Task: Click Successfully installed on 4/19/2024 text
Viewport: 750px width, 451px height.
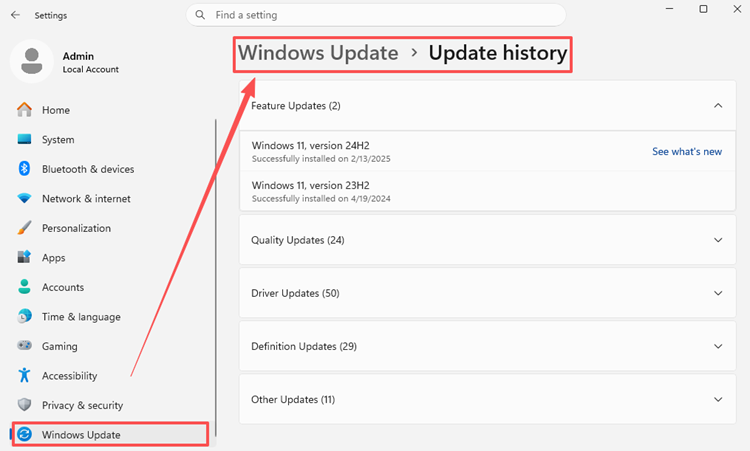Action: (x=321, y=198)
